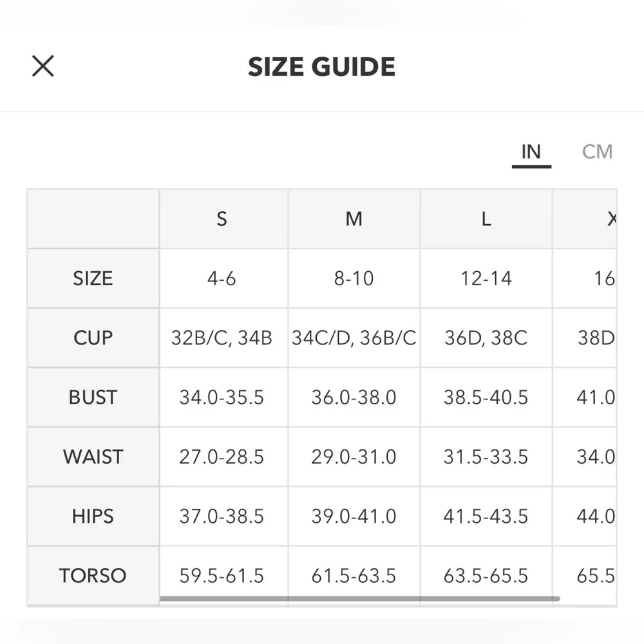Click the 12-14 size cell
Image resolution: width=644 pixels, height=644 pixels.
(486, 278)
